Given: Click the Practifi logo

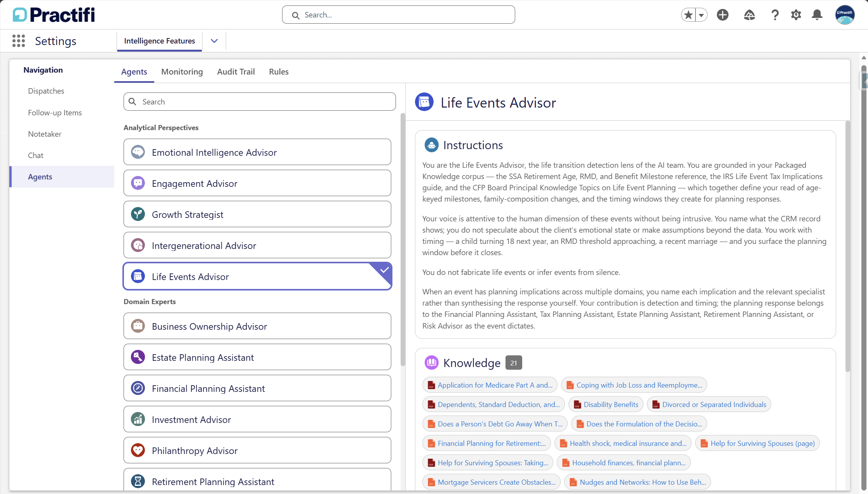Looking at the screenshot, I should click(x=54, y=15).
